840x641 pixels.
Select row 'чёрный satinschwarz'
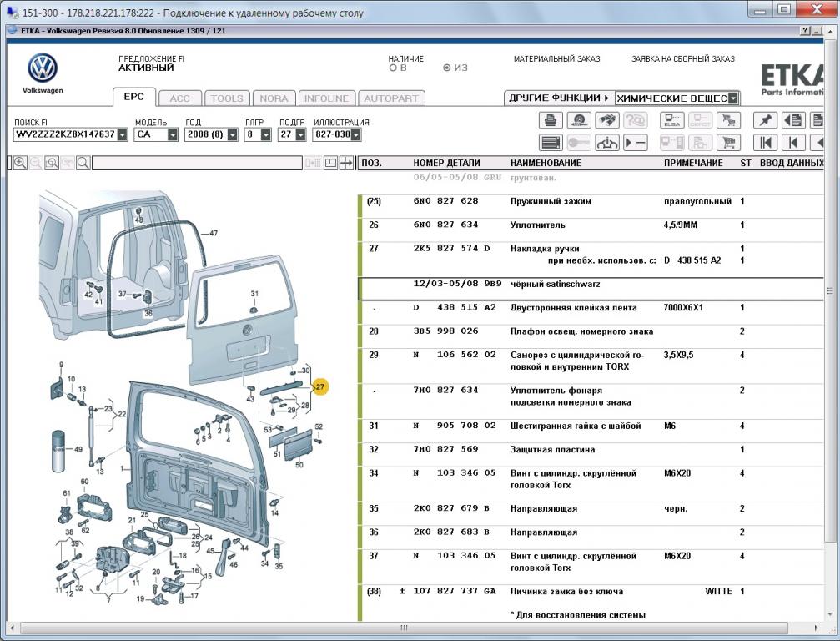[591, 289]
